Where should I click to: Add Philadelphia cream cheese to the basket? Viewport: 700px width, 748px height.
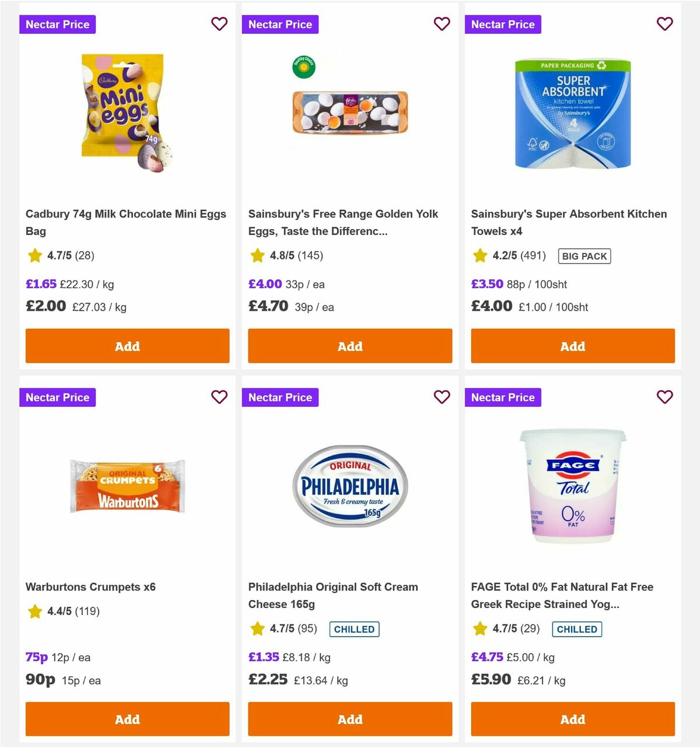350,719
